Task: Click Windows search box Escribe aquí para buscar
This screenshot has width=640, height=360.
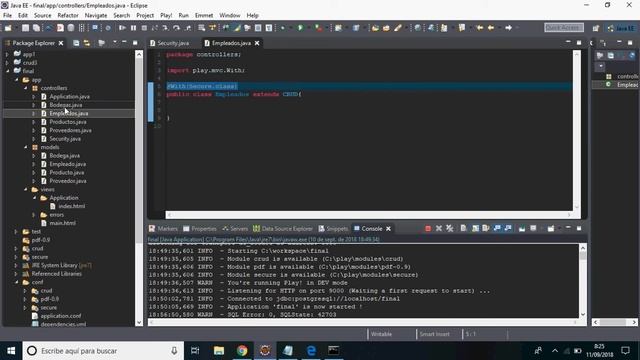Action: [103, 351]
